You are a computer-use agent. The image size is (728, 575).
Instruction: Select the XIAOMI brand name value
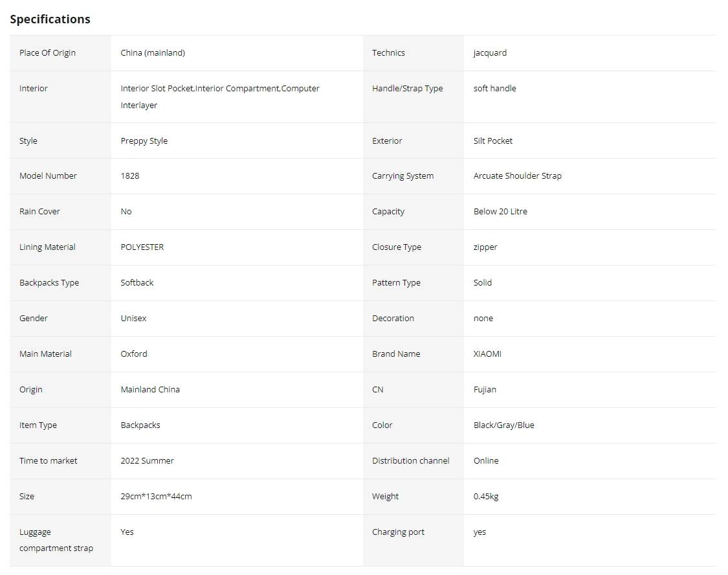487,354
